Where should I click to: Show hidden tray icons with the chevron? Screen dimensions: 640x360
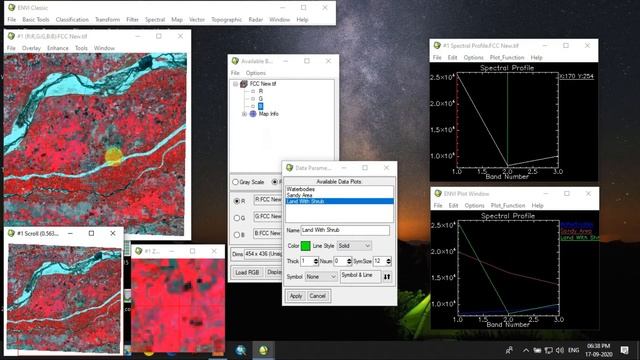(x=526, y=350)
